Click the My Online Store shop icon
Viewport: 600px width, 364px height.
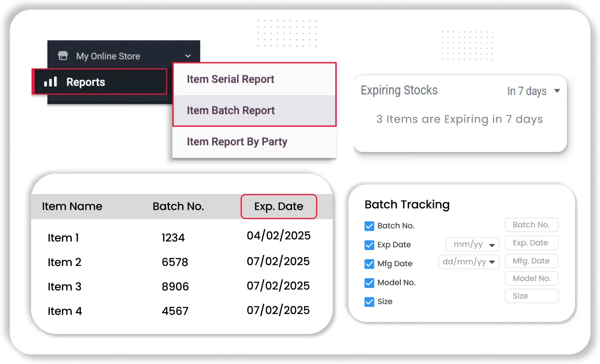pyautogui.click(x=63, y=56)
